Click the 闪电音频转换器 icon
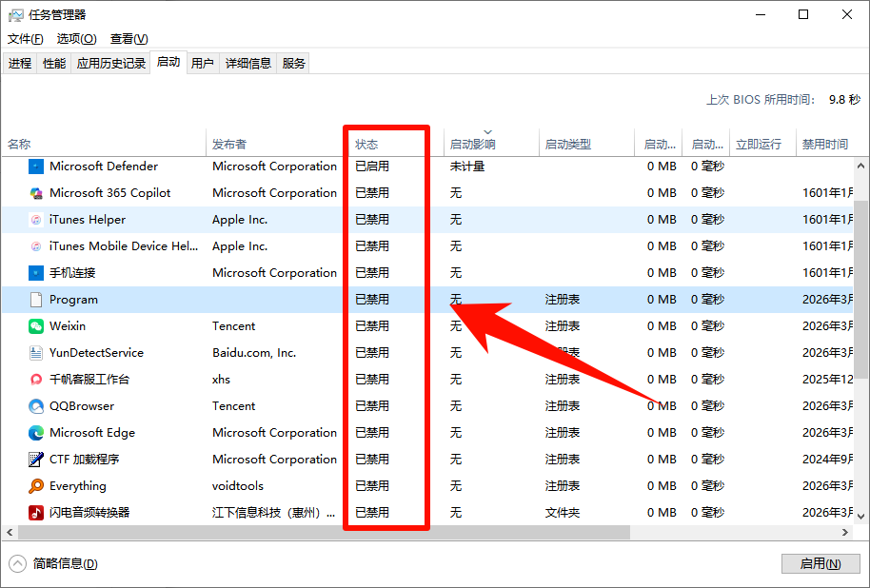 [36, 513]
